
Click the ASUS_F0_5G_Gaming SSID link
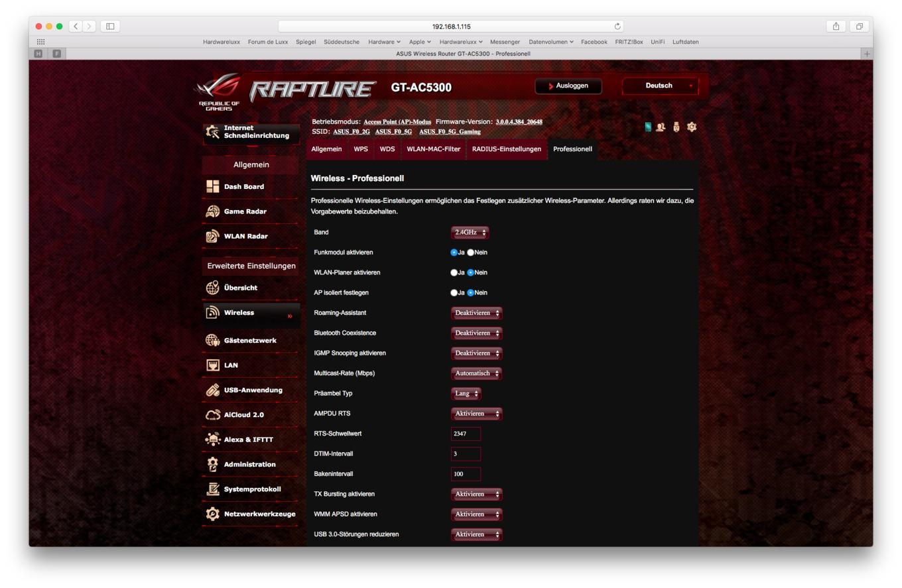click(450, 132)
